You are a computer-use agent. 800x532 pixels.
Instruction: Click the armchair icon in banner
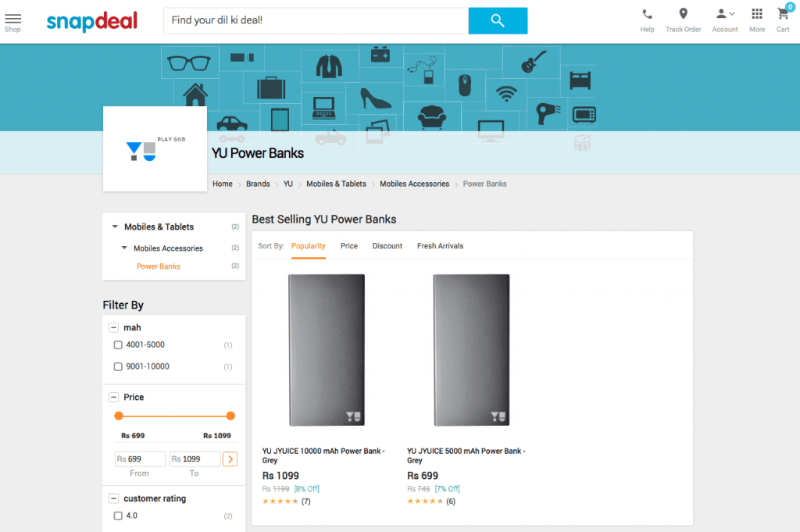point(431,116)
